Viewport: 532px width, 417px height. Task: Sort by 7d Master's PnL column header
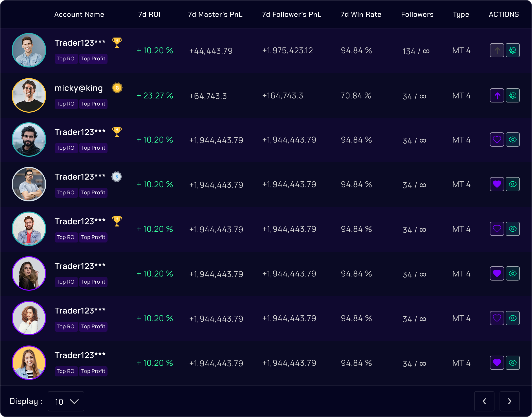(x=215, y=14)
